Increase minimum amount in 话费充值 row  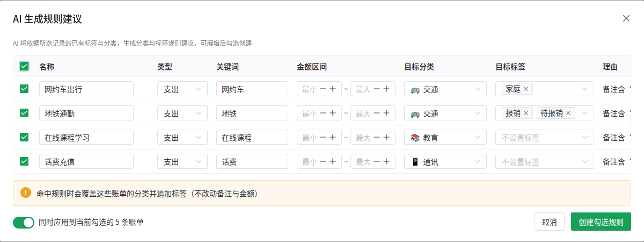[333, 161]
